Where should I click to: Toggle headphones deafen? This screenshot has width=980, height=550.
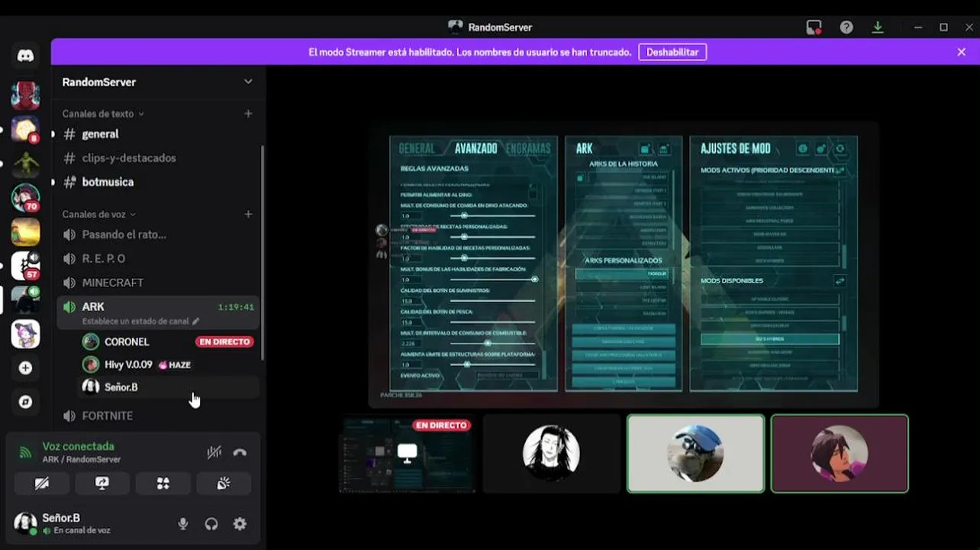[211, 524]
